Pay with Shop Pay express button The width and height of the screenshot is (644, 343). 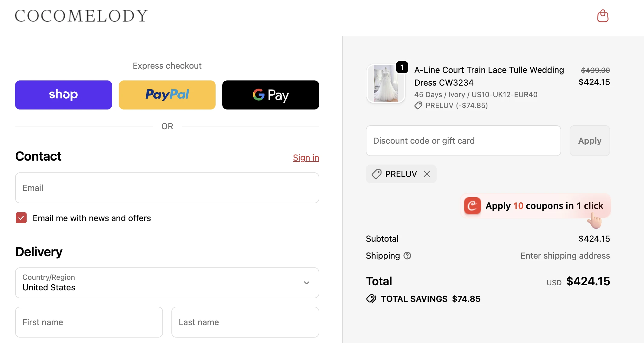click(x=63, y=95)
